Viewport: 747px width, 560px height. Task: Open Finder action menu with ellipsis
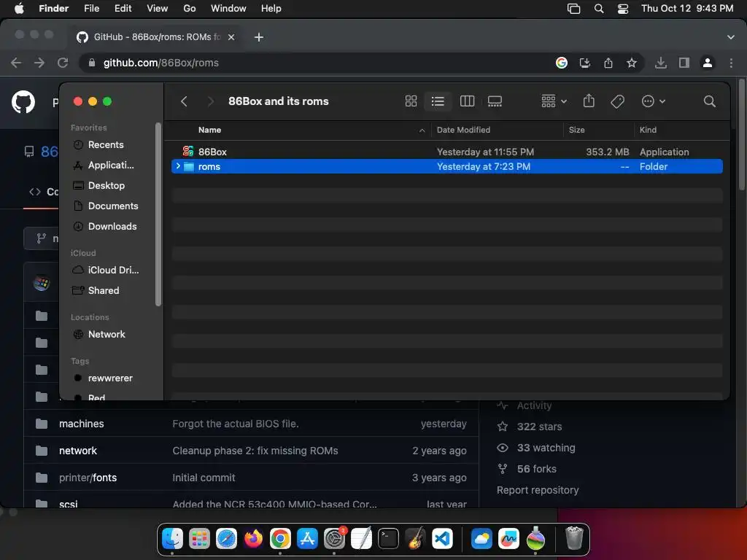[653, 101]
